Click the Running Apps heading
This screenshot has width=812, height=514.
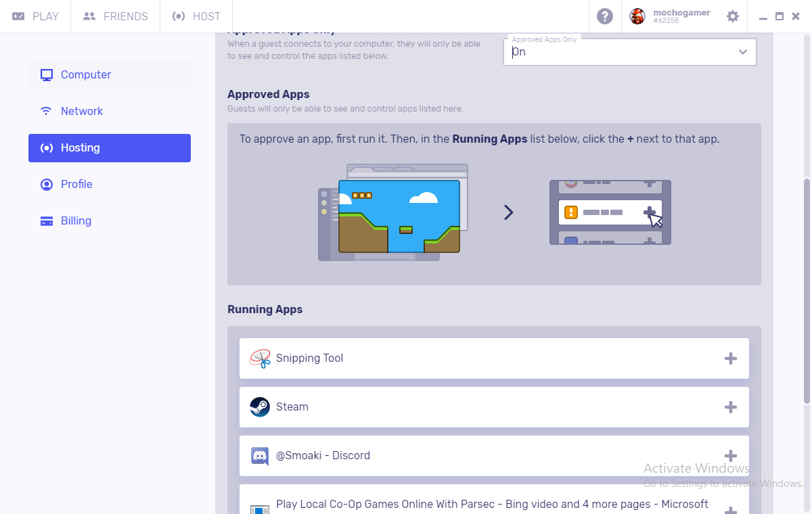(x=265, y=310)
